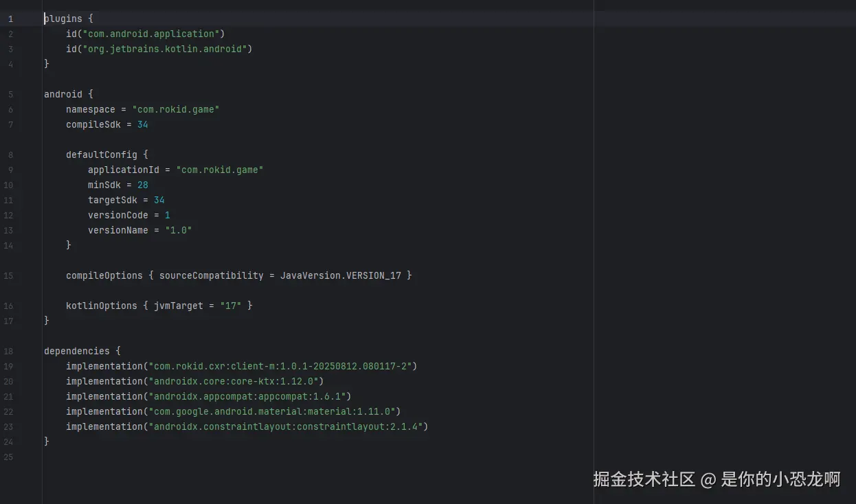Click the "com.google.android.material:material:1.11.0" dependency
Image resolution: width=856 pixels, height=504 pixels.
[272, 411]
